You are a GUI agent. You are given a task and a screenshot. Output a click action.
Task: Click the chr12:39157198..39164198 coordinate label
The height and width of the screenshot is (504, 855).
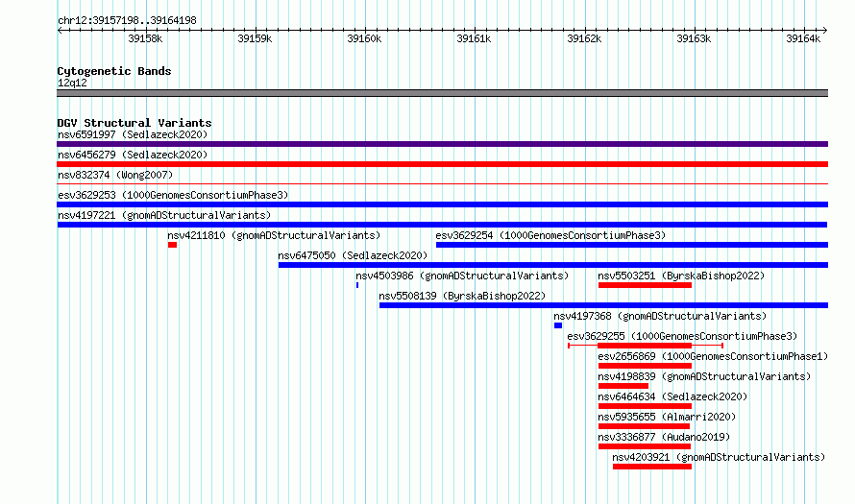click(127, 21)
